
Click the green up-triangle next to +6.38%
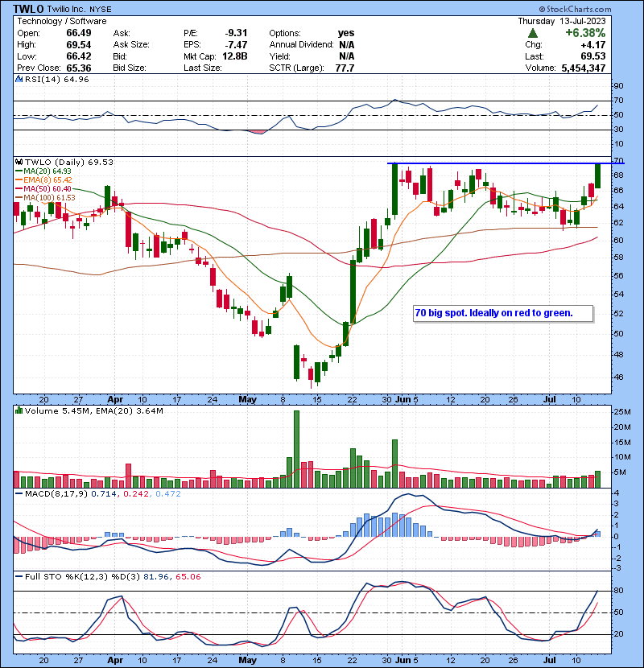coord(532,33)
